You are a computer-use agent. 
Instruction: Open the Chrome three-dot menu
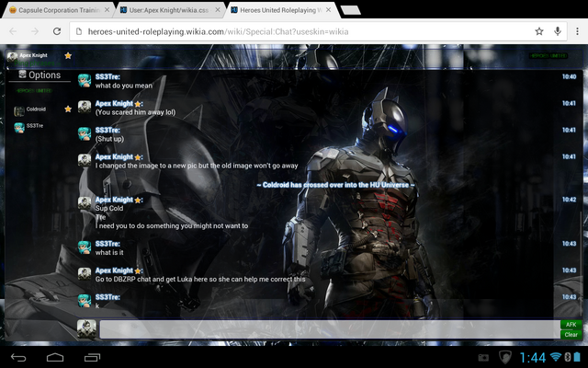(x=578, y=31)
